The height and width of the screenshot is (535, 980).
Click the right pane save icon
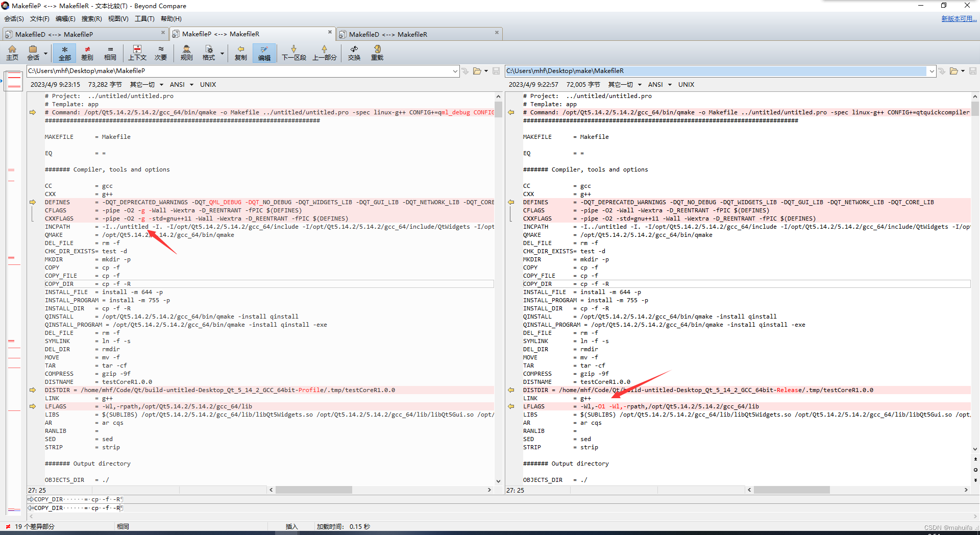(x=973, y=71)
